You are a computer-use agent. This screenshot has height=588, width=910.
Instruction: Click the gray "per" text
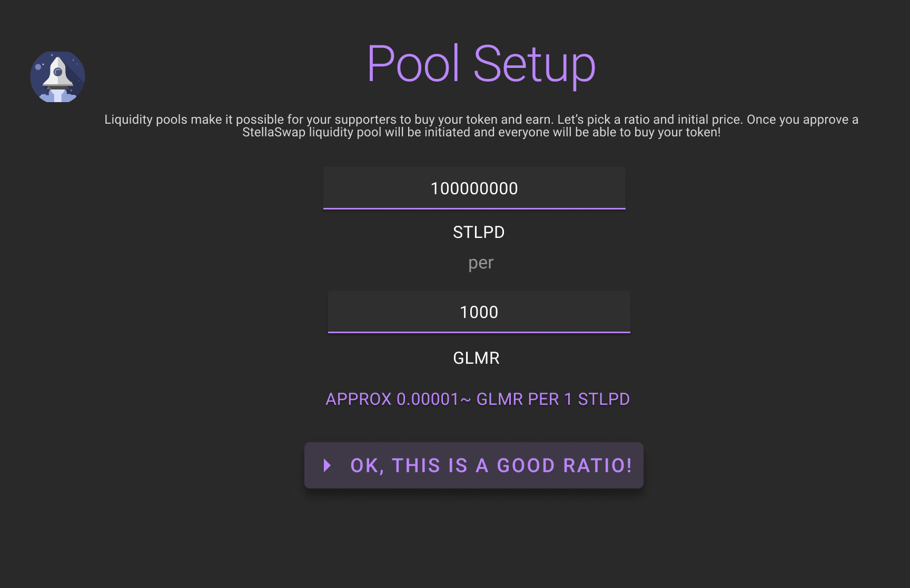[481, 263]
